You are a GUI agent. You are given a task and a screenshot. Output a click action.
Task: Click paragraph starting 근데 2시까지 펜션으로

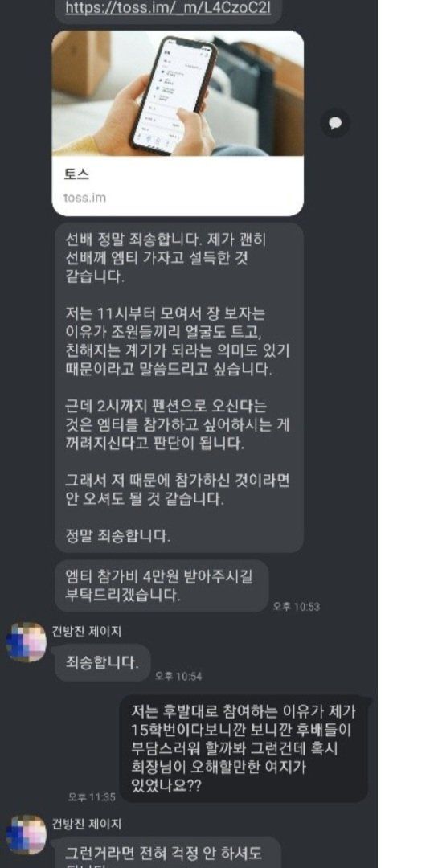coord(177,425)
